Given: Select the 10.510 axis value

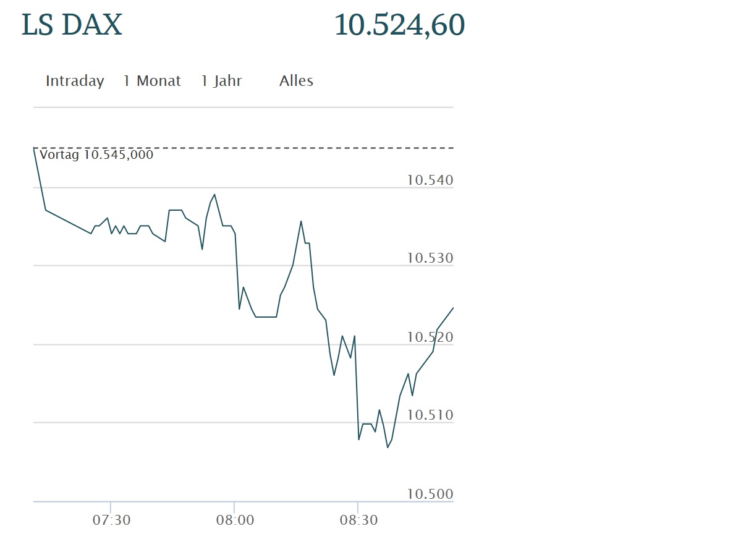Looking at the screenshot, I should point(429,415).
